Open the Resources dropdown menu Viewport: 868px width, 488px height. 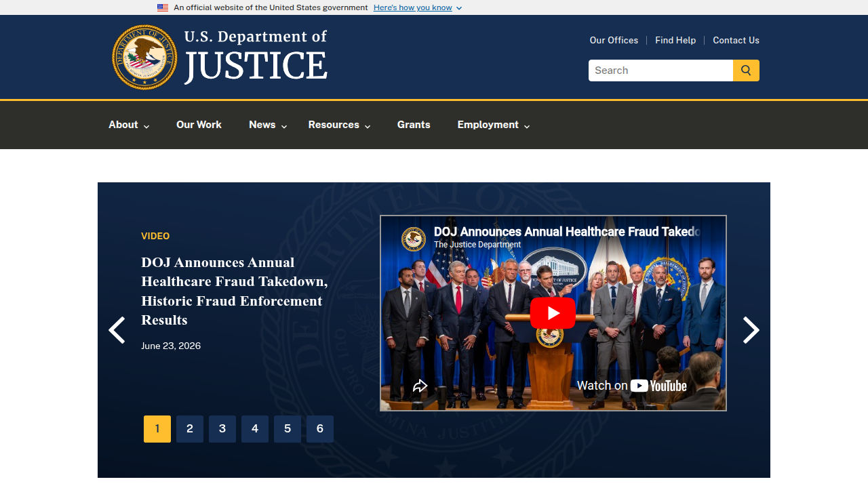point(339,125)
